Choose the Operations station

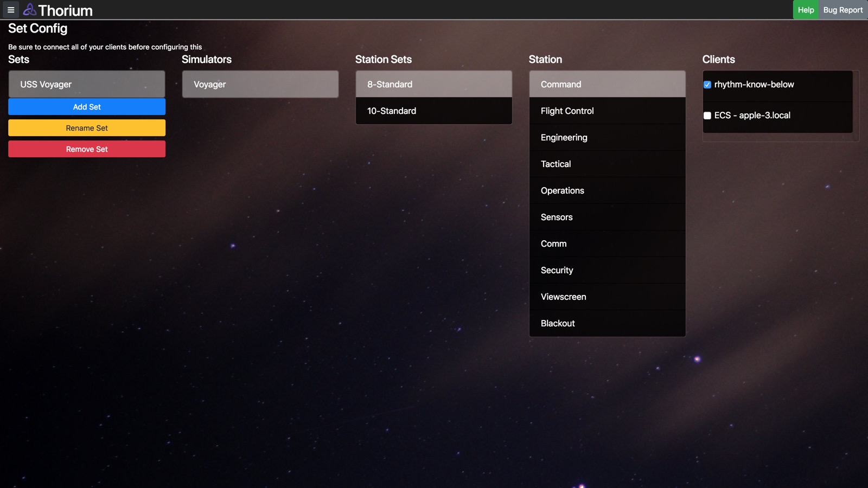(608, 190)
